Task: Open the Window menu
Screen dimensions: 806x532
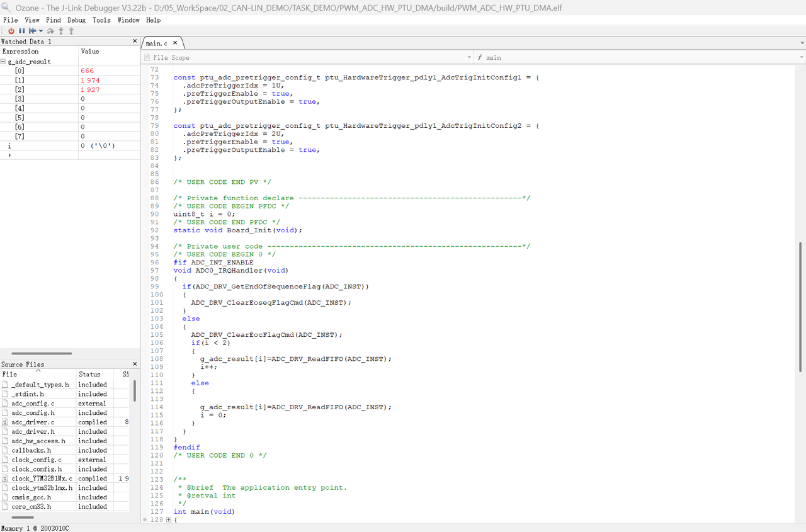Action: 128,20
